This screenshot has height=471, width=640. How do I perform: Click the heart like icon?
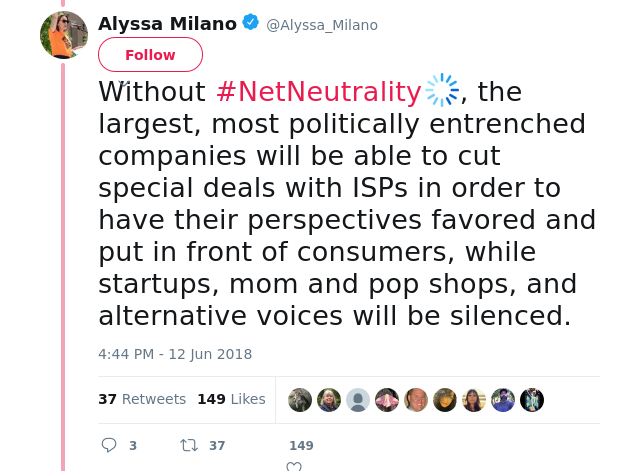coord(294,466)
